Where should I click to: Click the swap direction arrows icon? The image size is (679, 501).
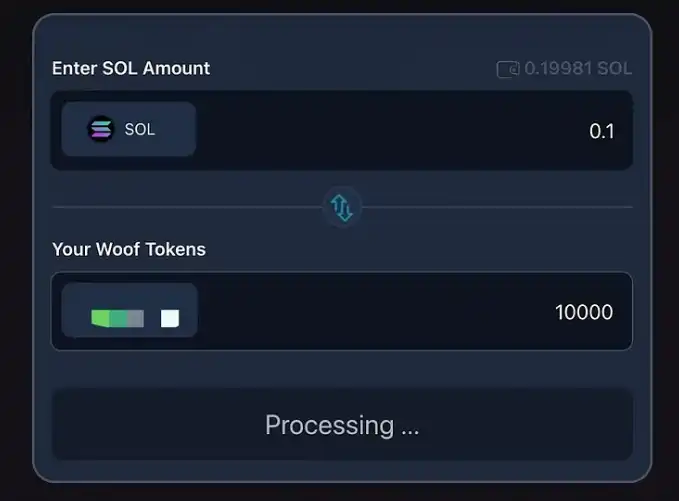click(342, 207)
